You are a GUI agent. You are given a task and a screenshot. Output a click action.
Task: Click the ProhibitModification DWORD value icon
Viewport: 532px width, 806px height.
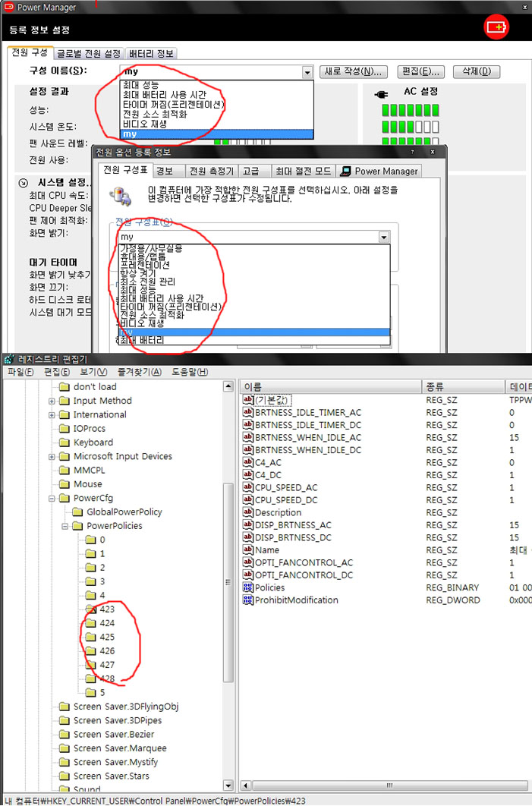(247, 600)
